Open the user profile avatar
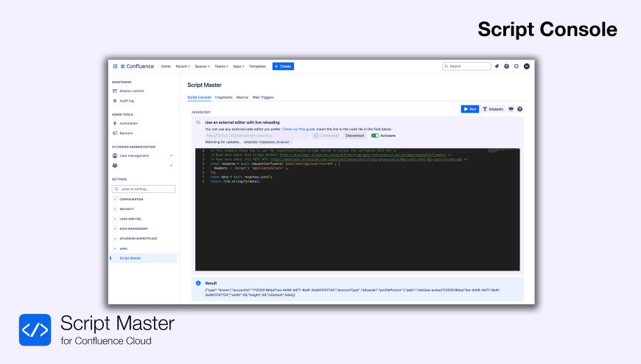This screenshot has width=641, height=364. point(527,66)
